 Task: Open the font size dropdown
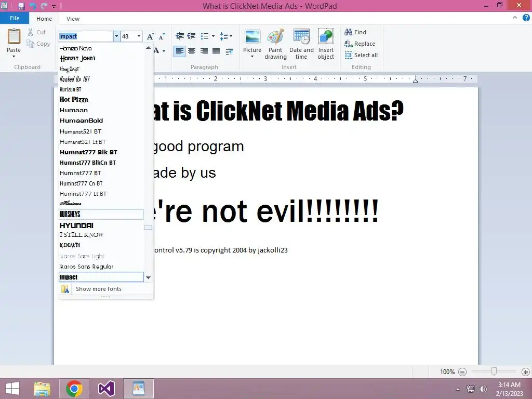[x=139, y=36]
